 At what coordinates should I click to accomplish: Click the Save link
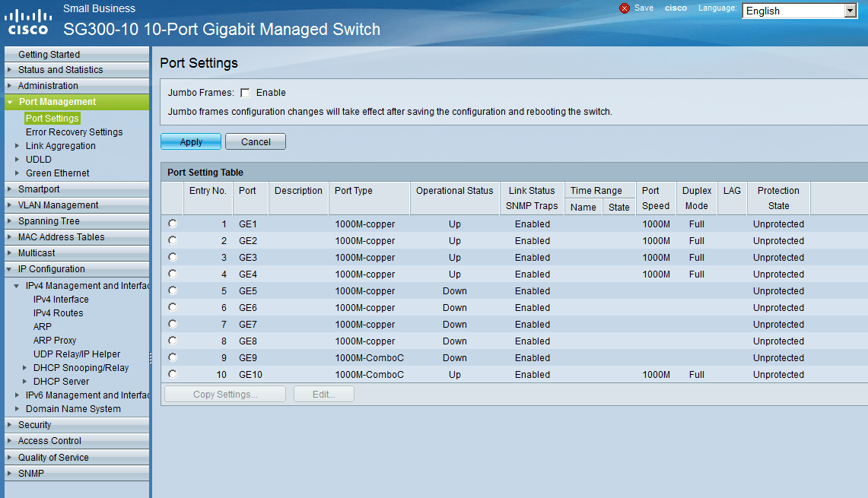click(x=646, y=8)
